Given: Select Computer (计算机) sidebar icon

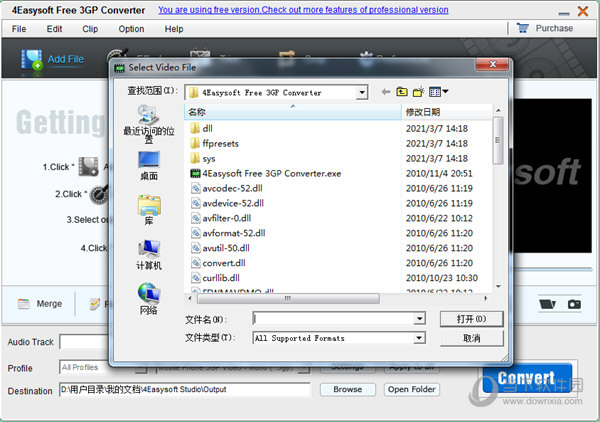Looking at the screenshot, I should (x=149, y=249).
